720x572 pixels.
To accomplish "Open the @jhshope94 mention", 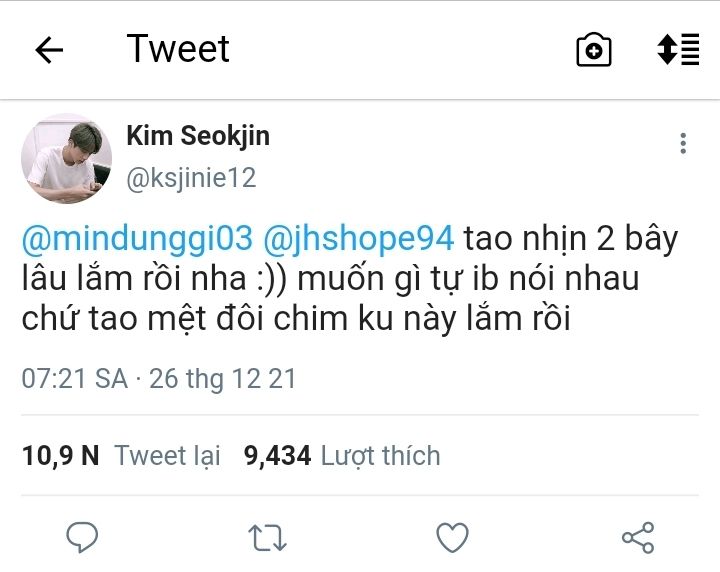I will tap(359, 239).
